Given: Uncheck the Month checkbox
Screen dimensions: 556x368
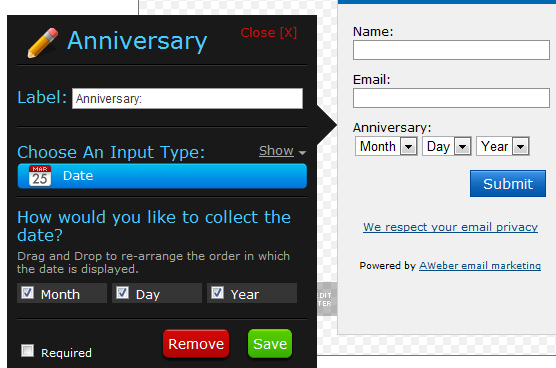Looking at the screenshot, I should pos(27,293).
